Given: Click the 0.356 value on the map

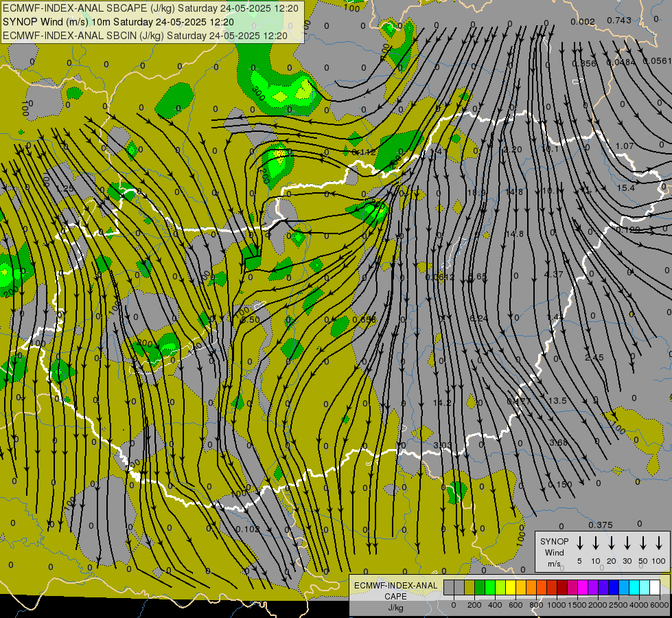Looking at the screenshot, I should pos(583,63).
